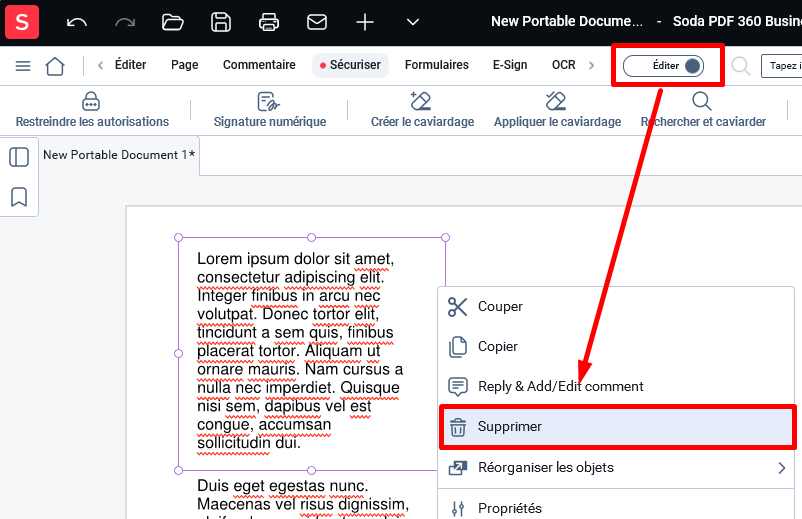Choose Supprimer from the context menu
The width and height of the screenshot is (802, 519).
[617, 426]
